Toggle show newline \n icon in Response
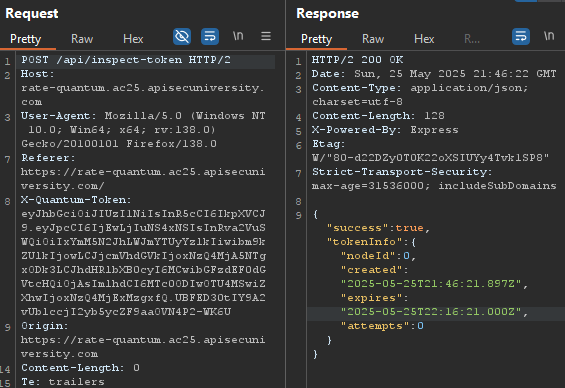 pos(549,36)
